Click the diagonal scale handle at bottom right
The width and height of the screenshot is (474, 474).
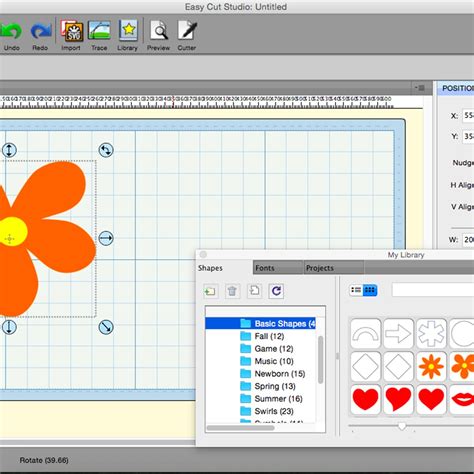(x=106, y=327)
